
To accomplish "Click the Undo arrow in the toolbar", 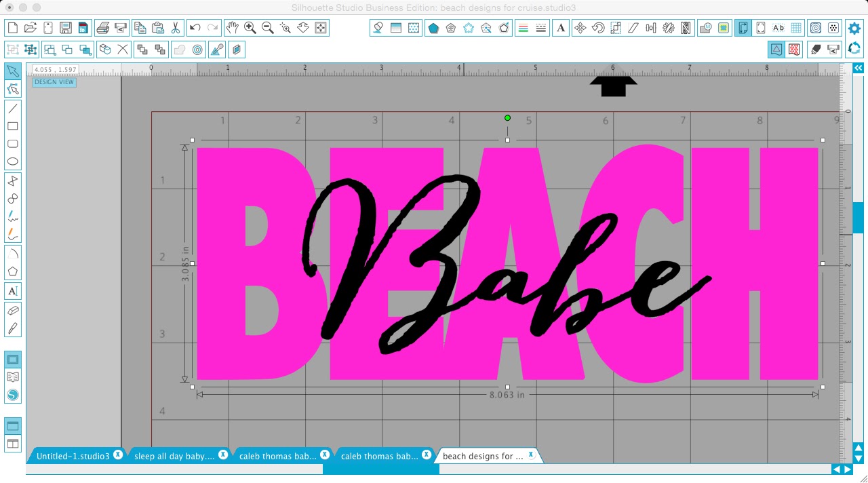I will (195, 28).
